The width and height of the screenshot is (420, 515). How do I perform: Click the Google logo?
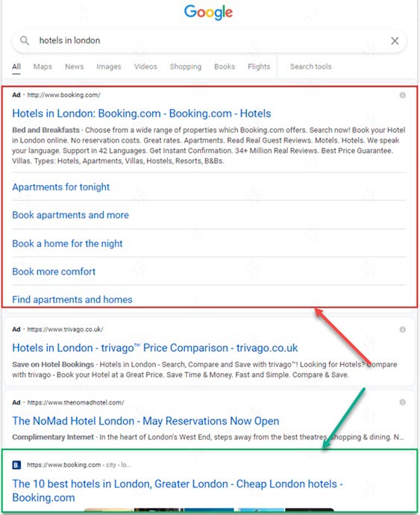tap(208, 13)
